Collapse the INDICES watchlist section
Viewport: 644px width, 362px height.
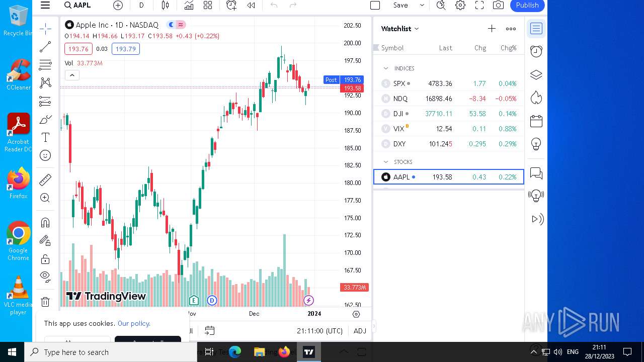pos(386,68)
